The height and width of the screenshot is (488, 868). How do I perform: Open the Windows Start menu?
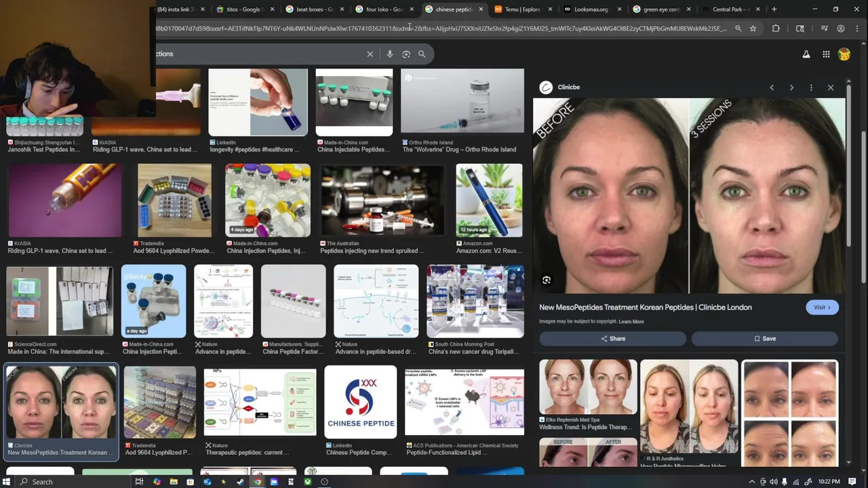(x=6, y=482)
